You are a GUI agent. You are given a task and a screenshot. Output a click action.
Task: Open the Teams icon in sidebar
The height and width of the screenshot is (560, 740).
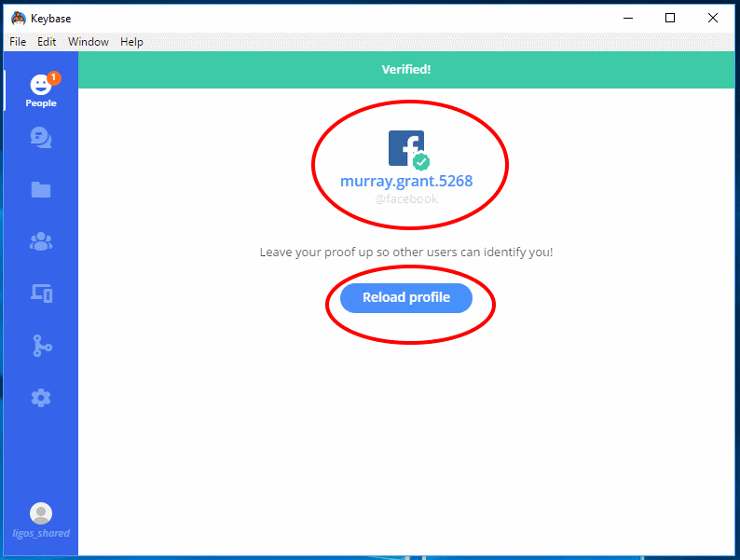tap(41, 241)
